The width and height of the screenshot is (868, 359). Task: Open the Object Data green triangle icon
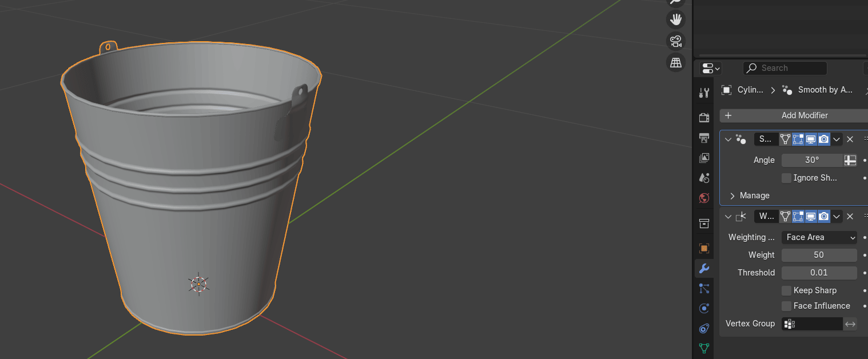pos(704,348)
